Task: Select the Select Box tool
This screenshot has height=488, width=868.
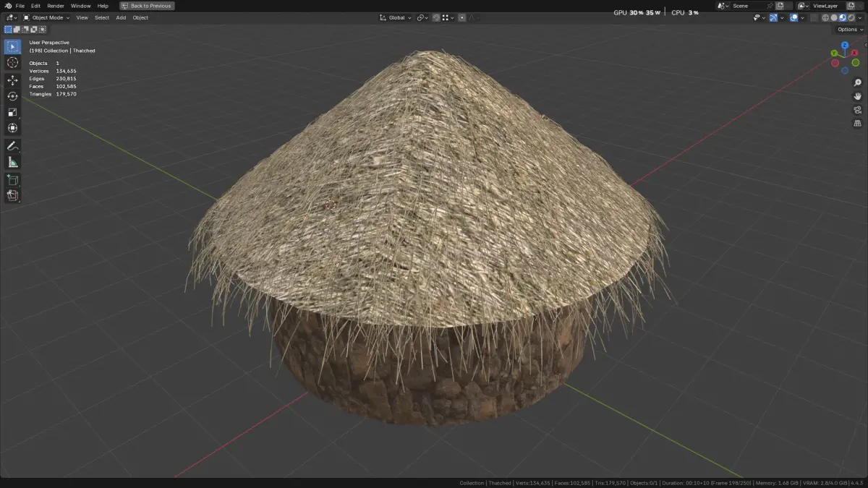Action: (x=12, y=47)
